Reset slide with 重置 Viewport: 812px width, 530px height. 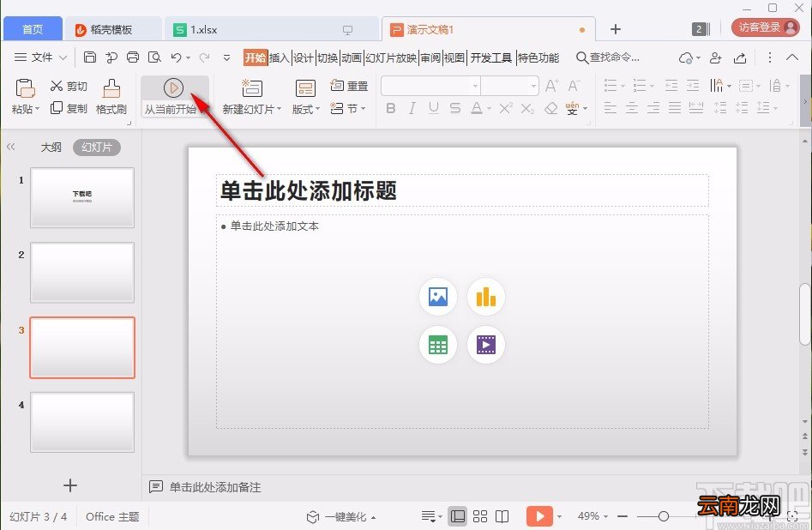click(349, 86)
